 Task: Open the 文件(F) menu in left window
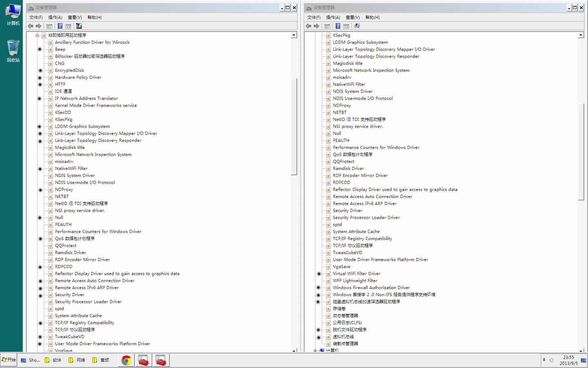pyautogui.click(x=36, y=18)
